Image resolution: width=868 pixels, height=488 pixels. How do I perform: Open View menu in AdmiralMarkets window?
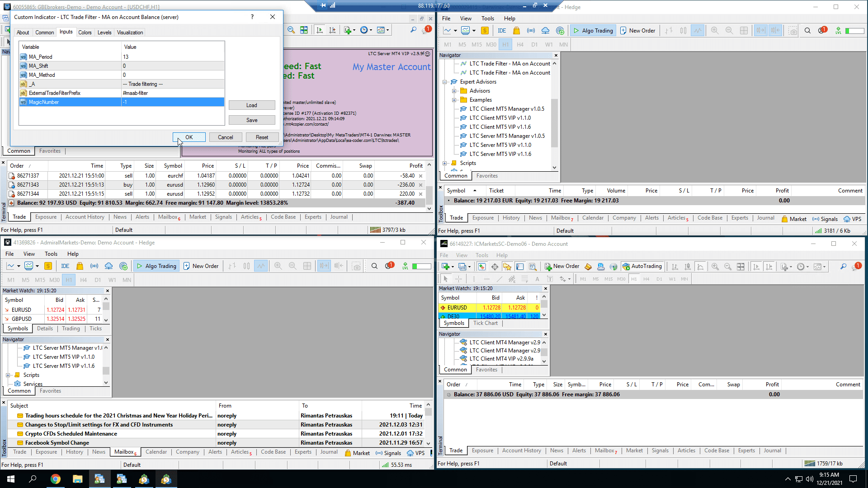(29, 254)
